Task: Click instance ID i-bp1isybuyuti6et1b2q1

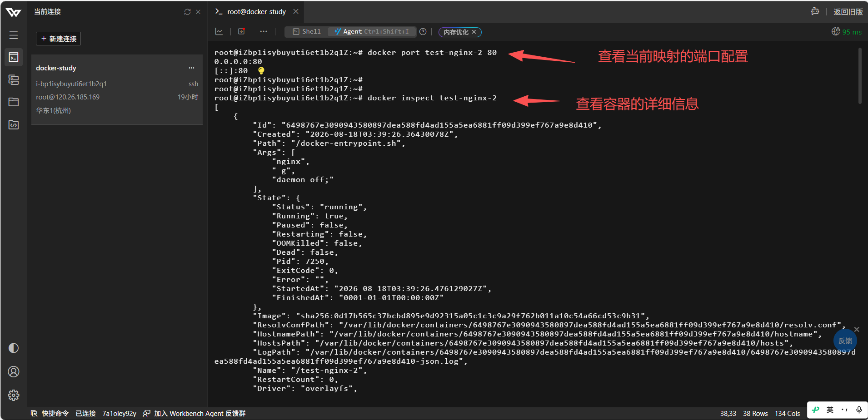Action: [x=71, y=84]
